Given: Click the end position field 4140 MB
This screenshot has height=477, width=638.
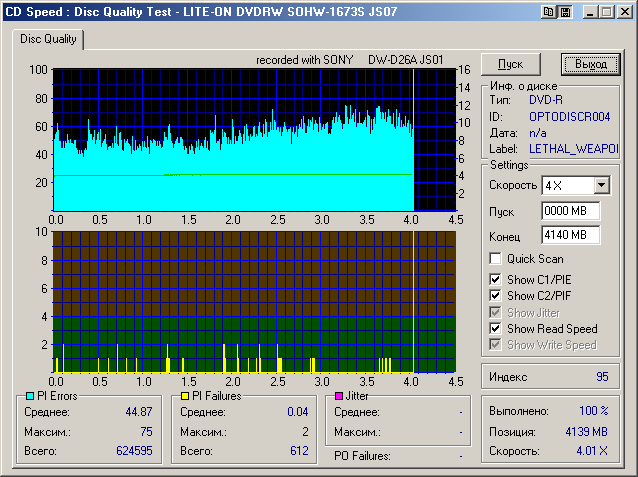Looking at the screenshot, I should 570,235.
